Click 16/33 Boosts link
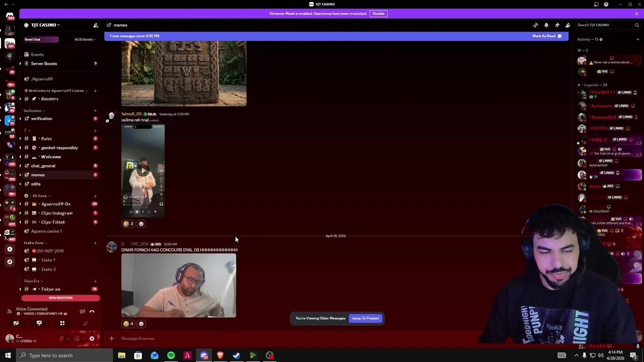Screen dimensions: 644x362 pos(85,39)
